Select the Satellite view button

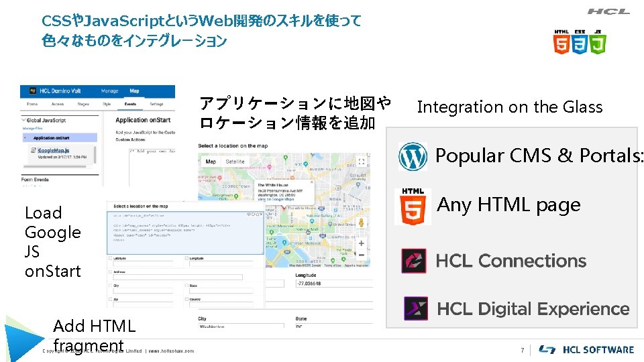point(235,162)
